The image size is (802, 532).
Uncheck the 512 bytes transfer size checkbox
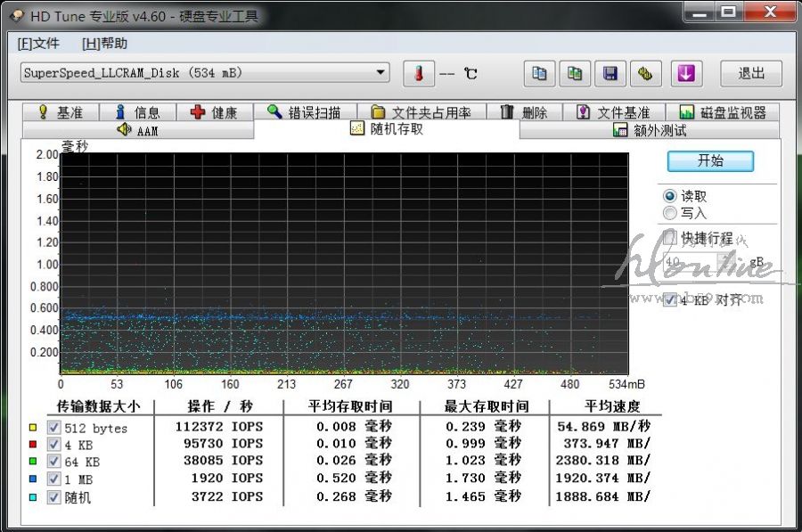(54, 428)
